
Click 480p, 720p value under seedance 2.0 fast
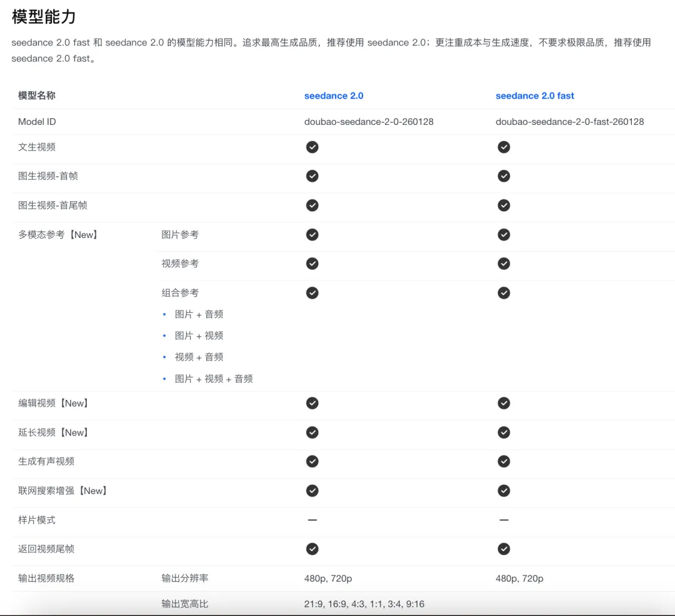click(x=519, y=578)
